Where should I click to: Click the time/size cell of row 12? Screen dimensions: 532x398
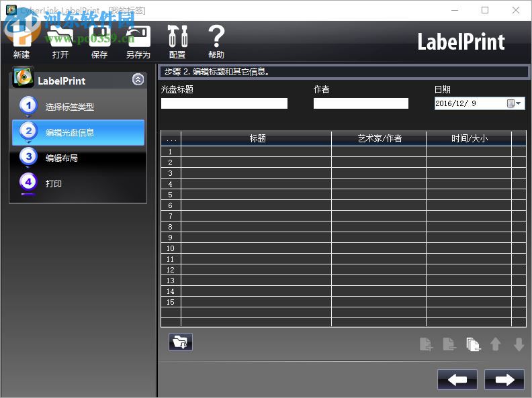pyautogui.click(x=469, y=270)
